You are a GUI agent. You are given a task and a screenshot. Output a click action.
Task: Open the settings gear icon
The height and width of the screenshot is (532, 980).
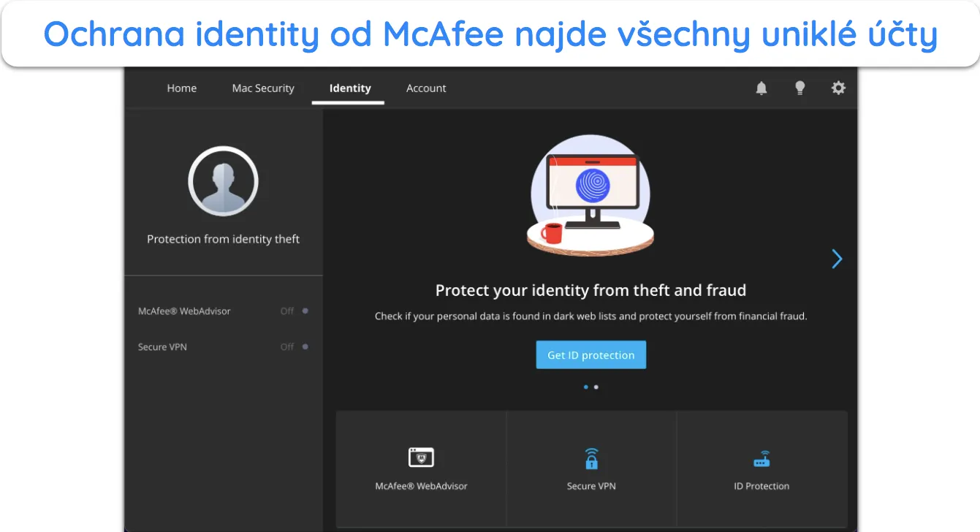coord(838,88)
